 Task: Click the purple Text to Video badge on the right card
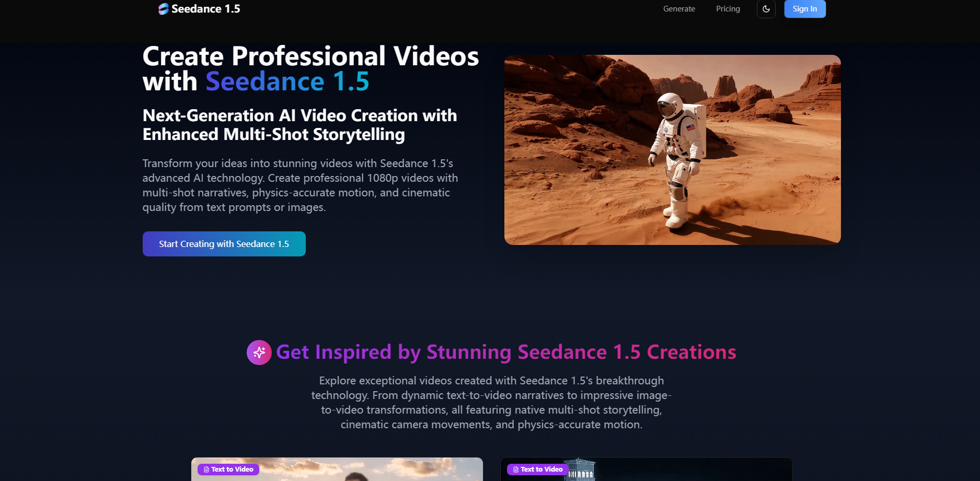pos(537,470)
